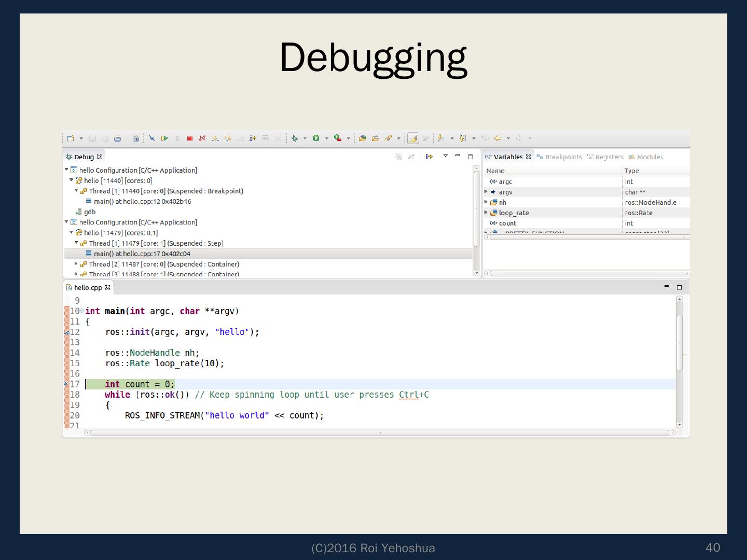
Task: Expand the loop_rate variable
Action: click(487, 213)
